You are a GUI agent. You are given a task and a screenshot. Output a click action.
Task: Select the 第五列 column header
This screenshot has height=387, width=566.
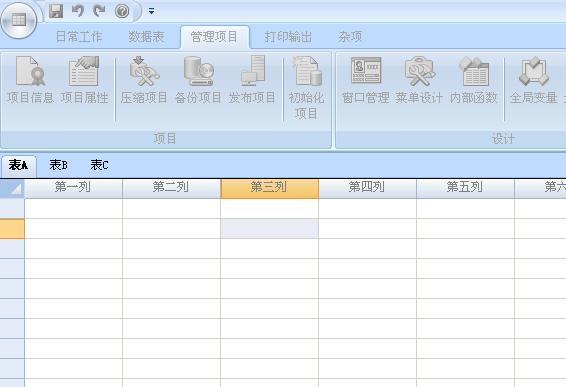click(x=465, y=188)
